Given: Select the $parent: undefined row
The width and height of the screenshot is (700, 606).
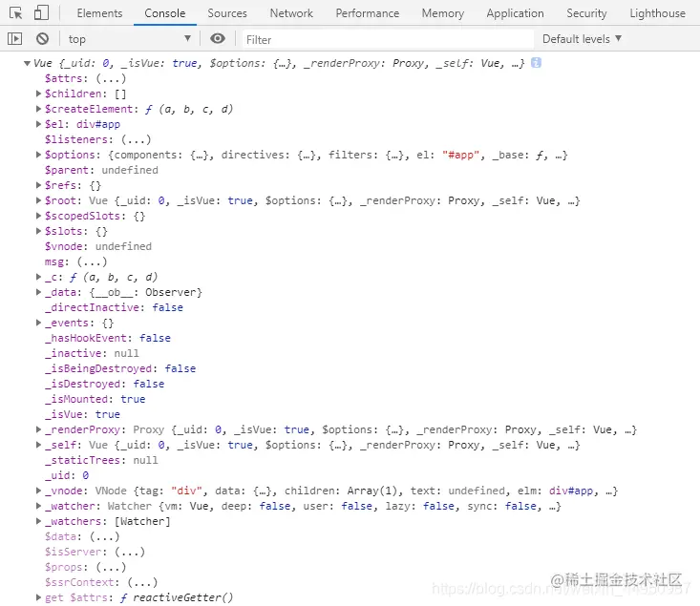Looking at the screenshot, I should [101, 170].
